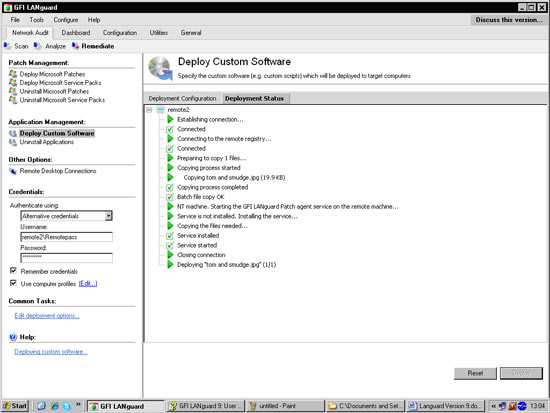This screenshot has width=550, height=413.
Task: Switch to untitled - Paint taskbar window
Action: coord(285,406)
